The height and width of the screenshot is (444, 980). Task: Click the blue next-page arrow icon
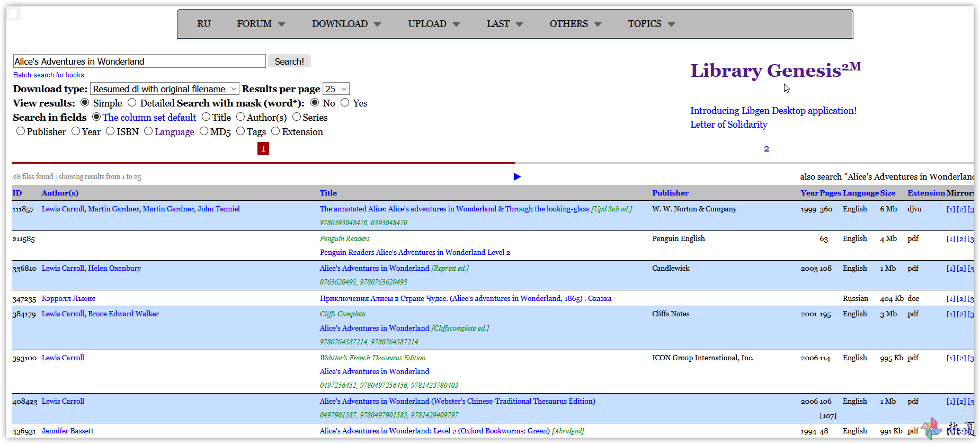[x=517, y=176]
